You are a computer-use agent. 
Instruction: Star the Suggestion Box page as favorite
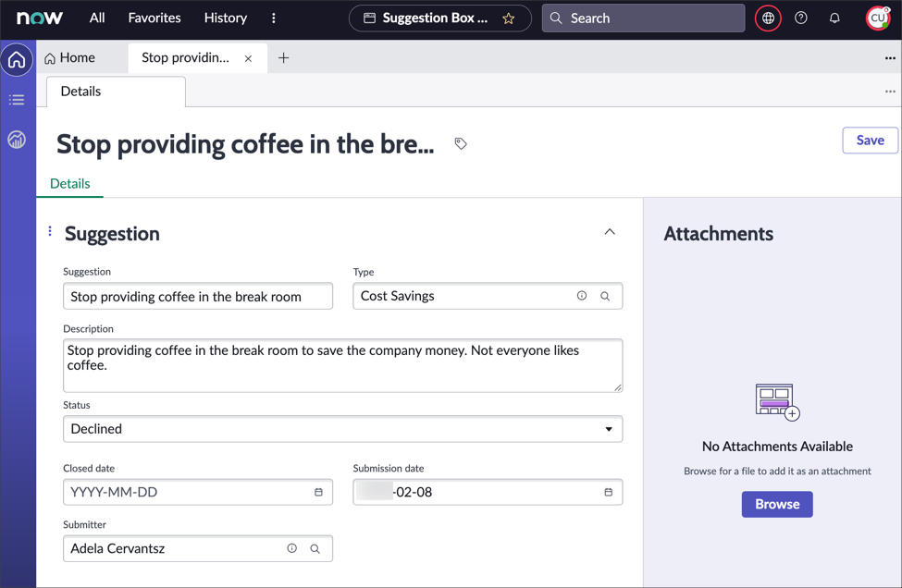[x=509, y=18]
